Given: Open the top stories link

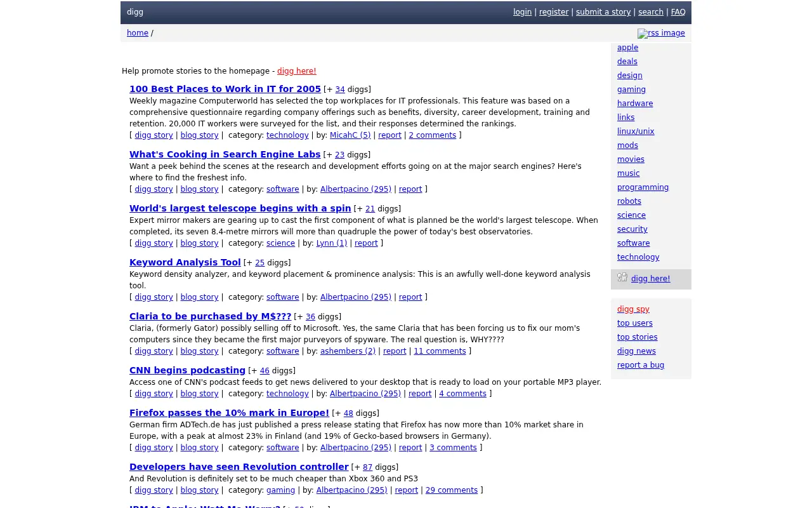Looking at the screenshot, I should [x=638, y=337].
